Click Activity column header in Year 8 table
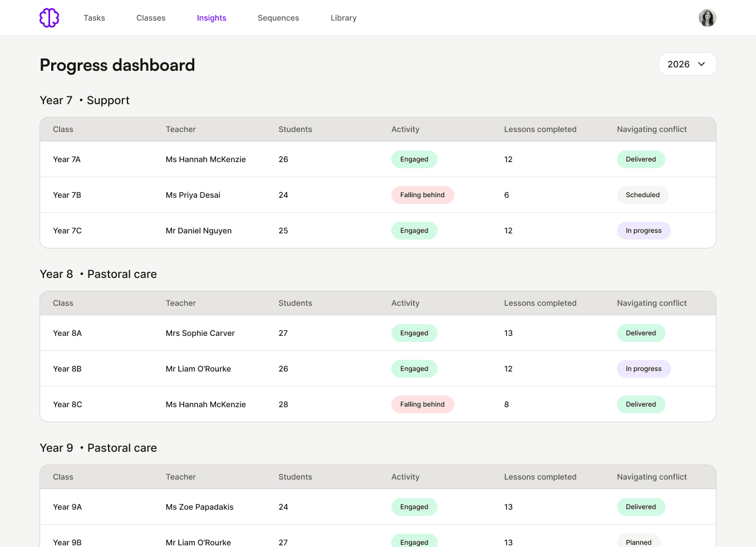Image resolution: width=756 pixels, height=547 pixels. point(405,303)
